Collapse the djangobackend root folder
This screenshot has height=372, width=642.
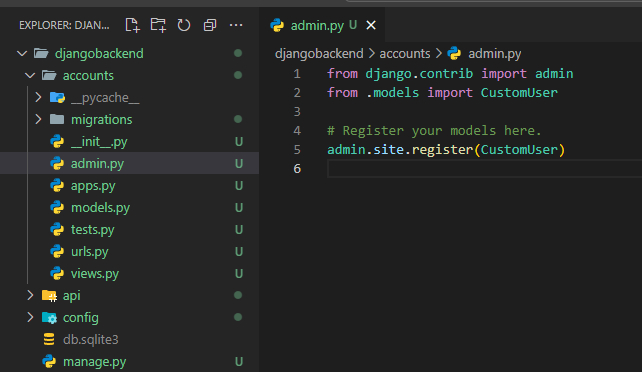click(22, 53)
